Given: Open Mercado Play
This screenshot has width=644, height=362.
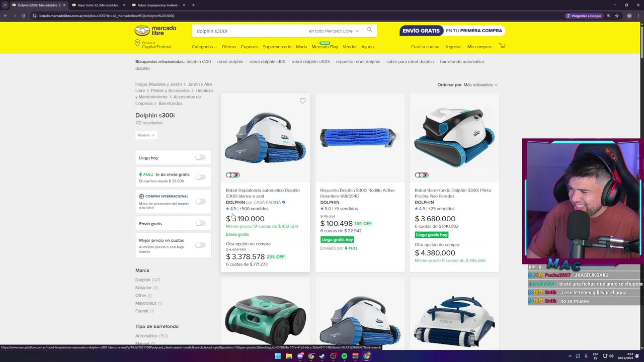Looking at the screenshot, I should [325, 46].
